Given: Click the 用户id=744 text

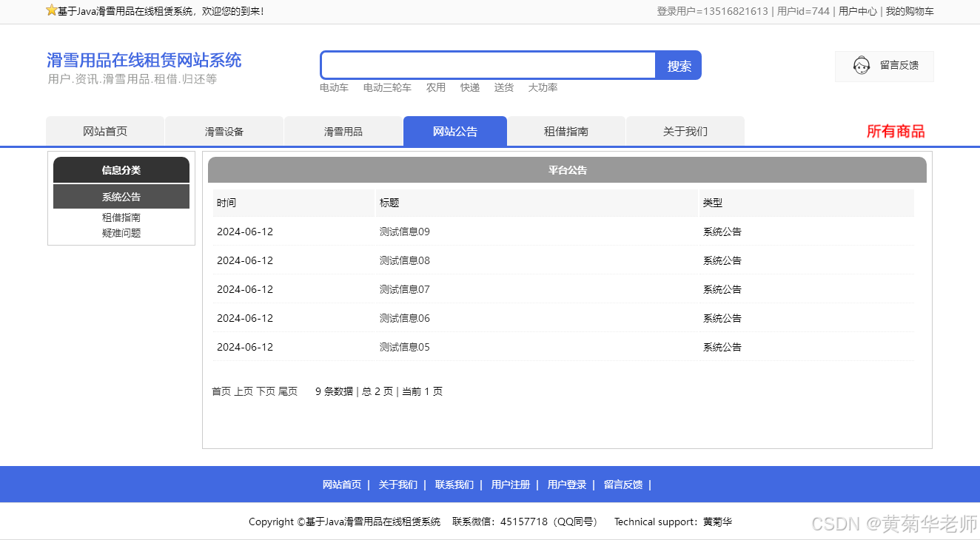Looking at the screenshot, I should (803, 11).
